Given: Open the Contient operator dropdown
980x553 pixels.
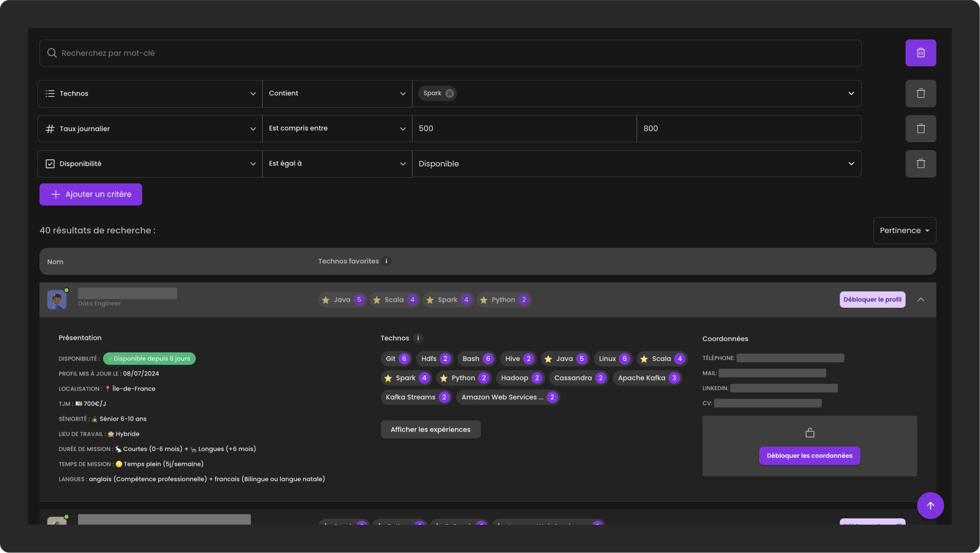Looking at the screenshot, I should (x=337, y=93).
